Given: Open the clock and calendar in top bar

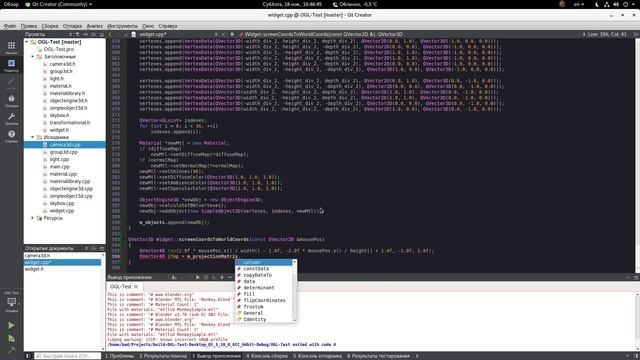Looking at the screenshot, I should pos(292,4).
